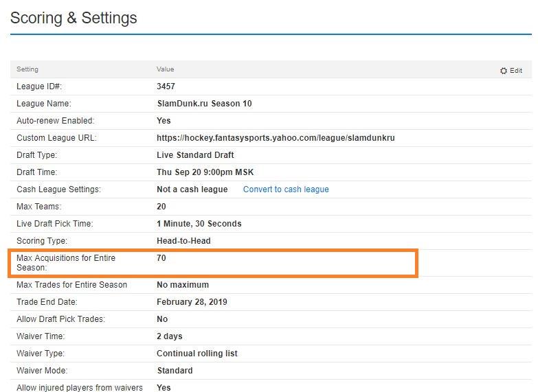
Task: Click the Max Acquisitions value 70
Action: click(161, 258)
